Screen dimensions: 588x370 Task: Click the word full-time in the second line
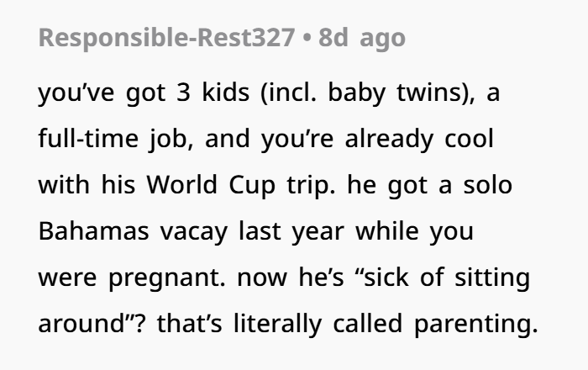click(88, 139)
